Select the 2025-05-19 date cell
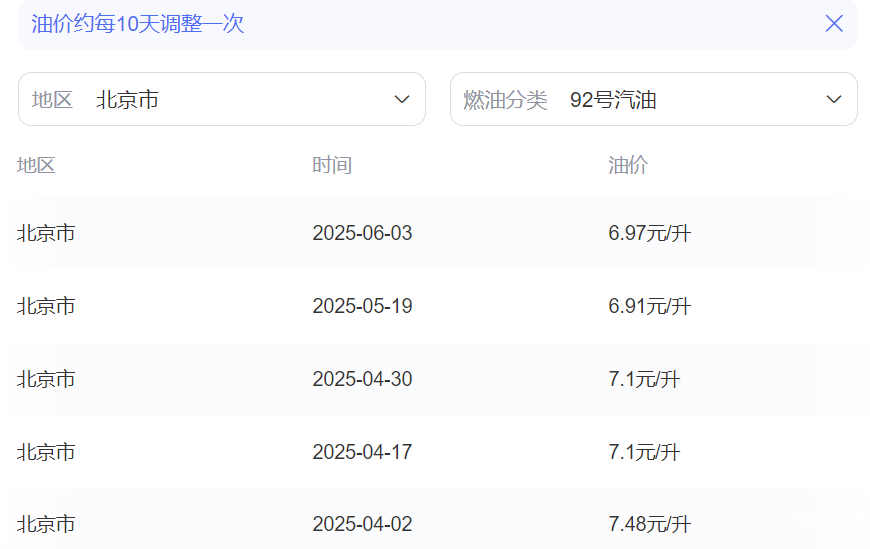 tap(362, 306)
